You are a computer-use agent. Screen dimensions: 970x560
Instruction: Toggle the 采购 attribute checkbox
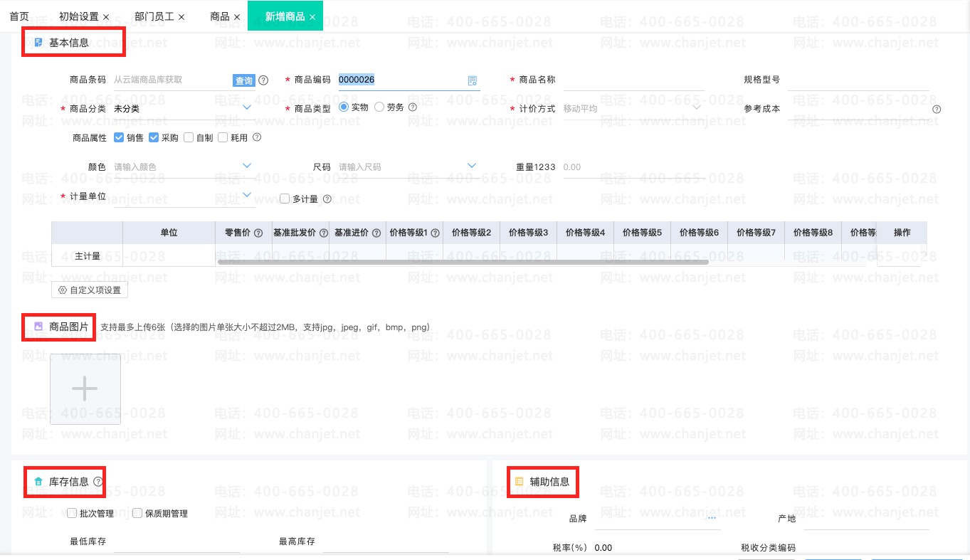pyautogui.click(x=154, y=137)
